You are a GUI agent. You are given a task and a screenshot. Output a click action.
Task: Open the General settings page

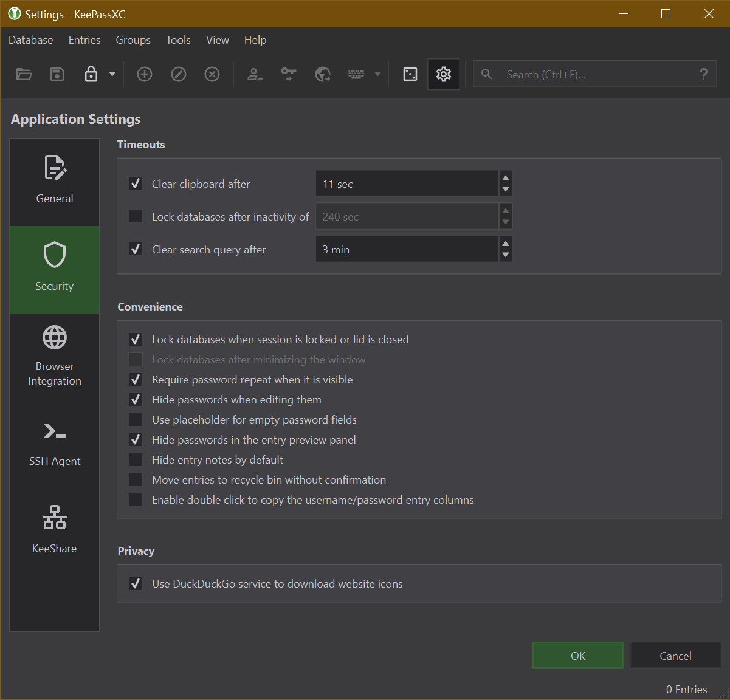[x=55, y=182]
